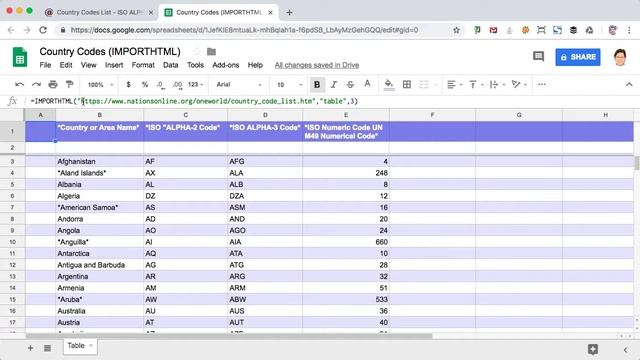Select the Paint format roller icon
This screenshot has width=640, height=360.
[69, 84]
